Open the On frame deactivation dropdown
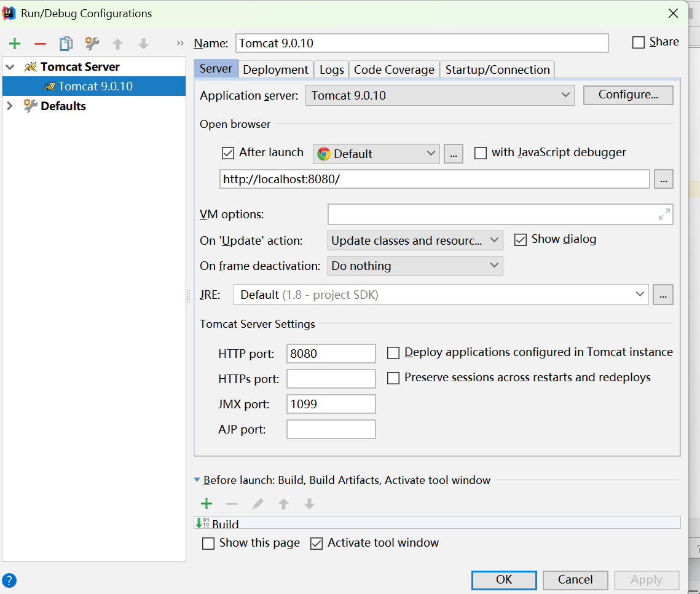 (415, 266)
